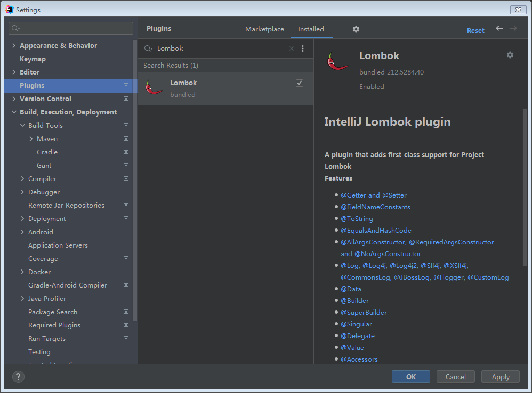Click project-level icon beside Remote Jar Repositories

tap(126, 206)
